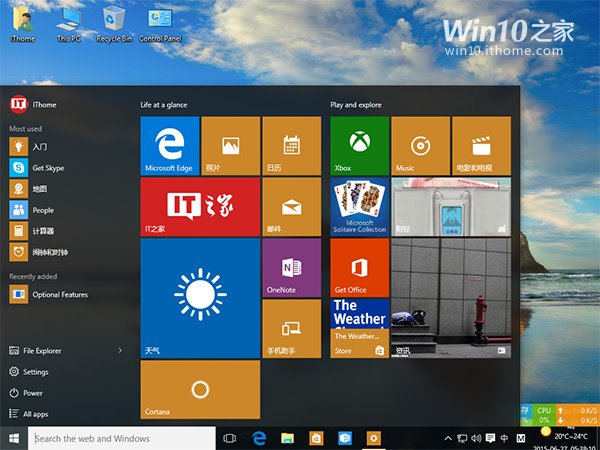Click the Life at a glance heading

coord(164,104)
